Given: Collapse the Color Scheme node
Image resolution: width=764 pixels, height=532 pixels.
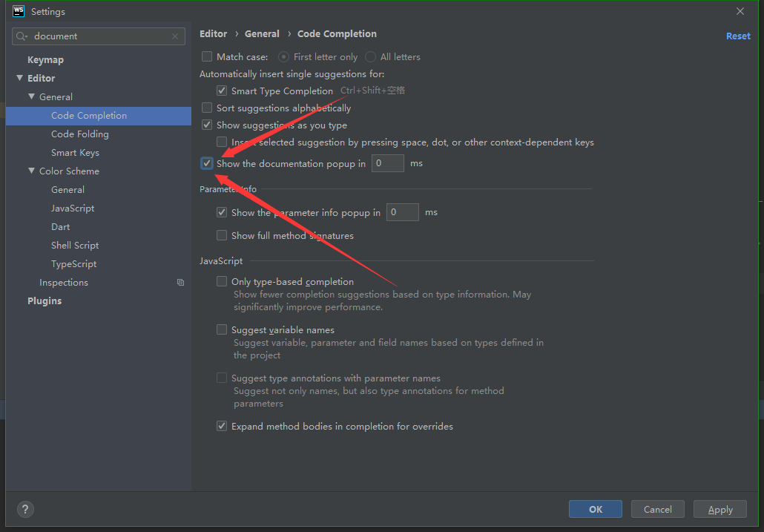Looking at the screenshot, I should click(30, 171).
